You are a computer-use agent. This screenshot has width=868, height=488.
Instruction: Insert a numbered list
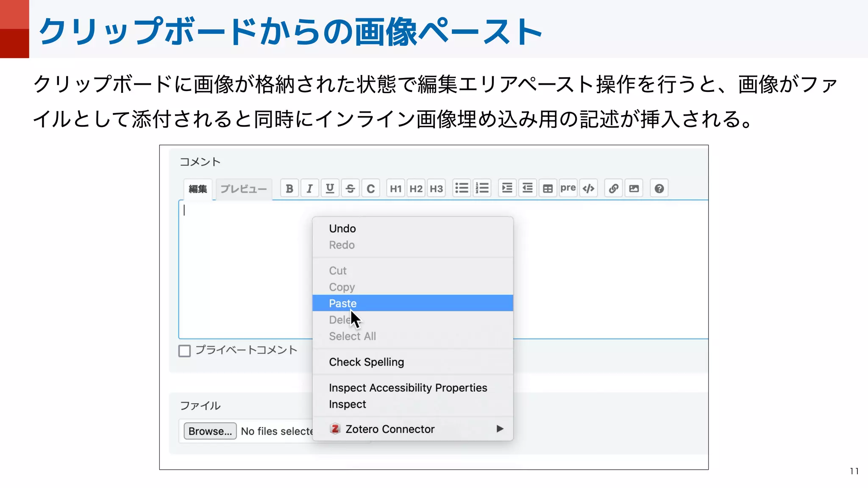(x=482, y=189)
